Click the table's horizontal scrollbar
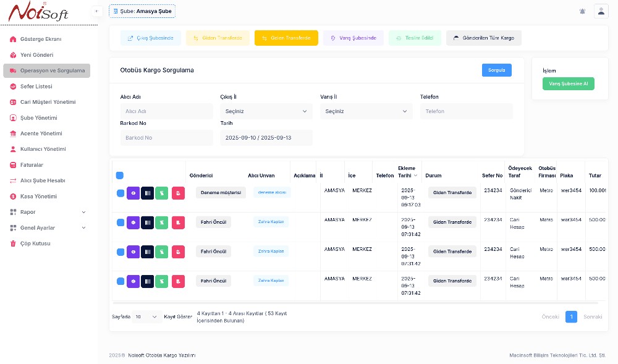This screenshot has width=618, height=364. click(x=355, y=303)
